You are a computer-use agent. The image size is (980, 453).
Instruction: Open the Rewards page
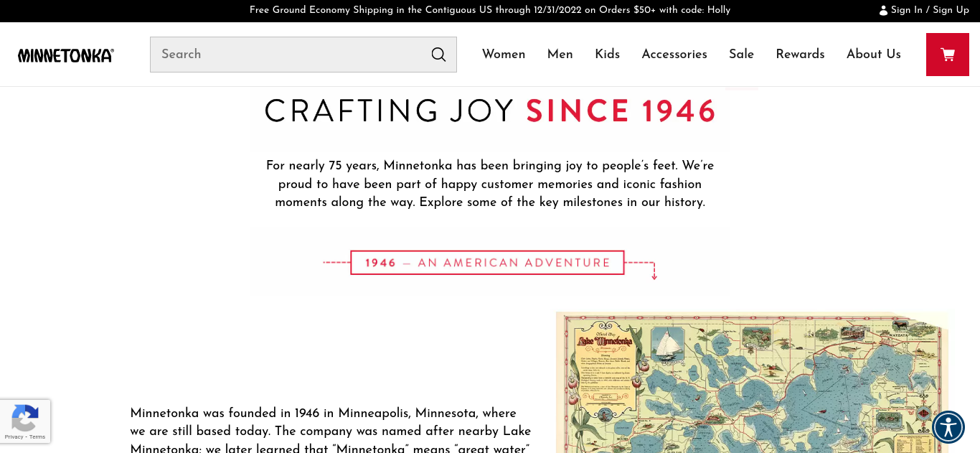800,55
